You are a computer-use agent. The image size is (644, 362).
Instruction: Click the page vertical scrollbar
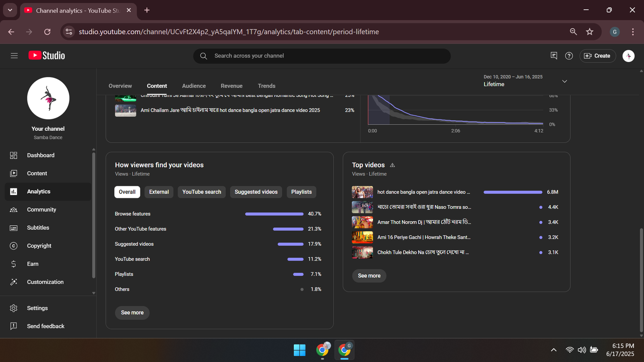[x=641, y=280]
